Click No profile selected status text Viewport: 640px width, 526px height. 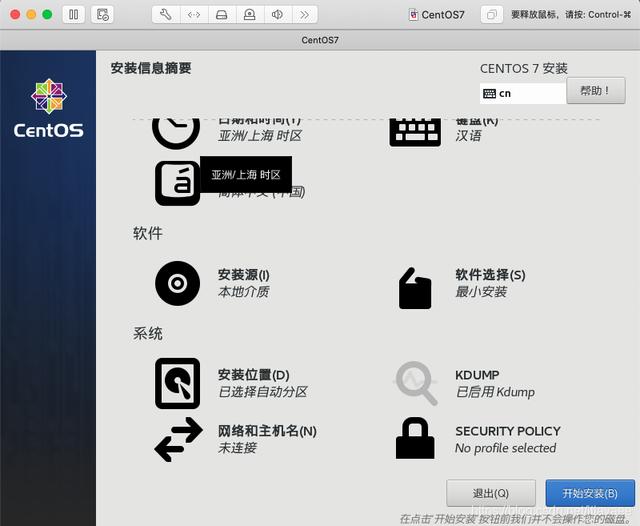pyautogui.click(x=505, y=448)
